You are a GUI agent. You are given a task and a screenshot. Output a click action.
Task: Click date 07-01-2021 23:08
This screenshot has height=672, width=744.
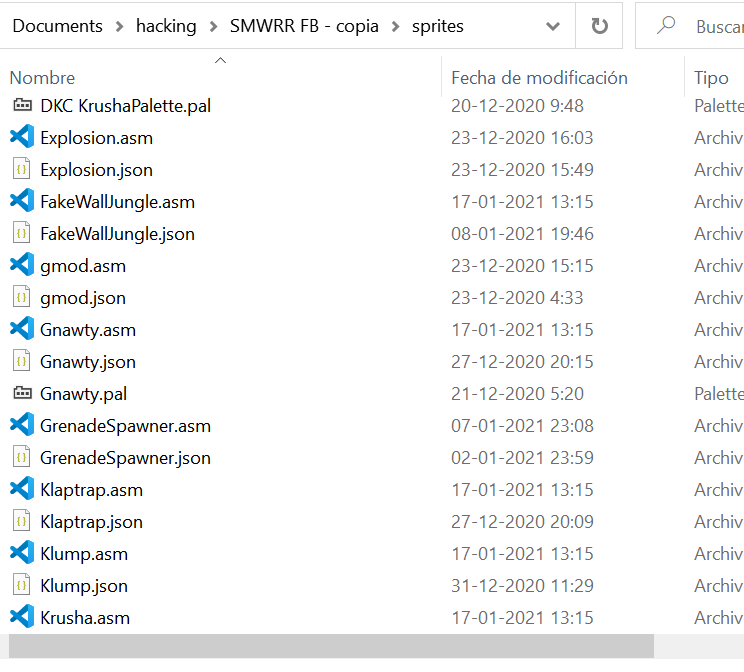pyautogui.click(x=522, y=426)
